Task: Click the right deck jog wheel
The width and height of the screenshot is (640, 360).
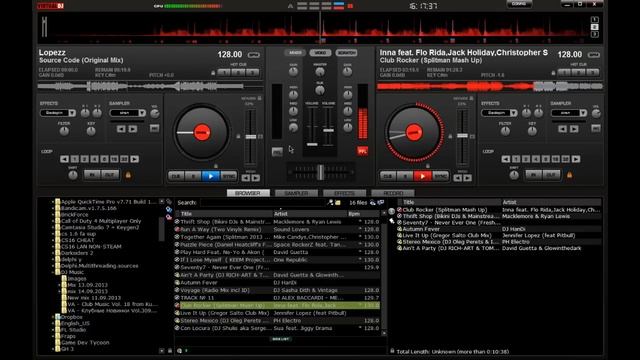Action: click(413, 133)
